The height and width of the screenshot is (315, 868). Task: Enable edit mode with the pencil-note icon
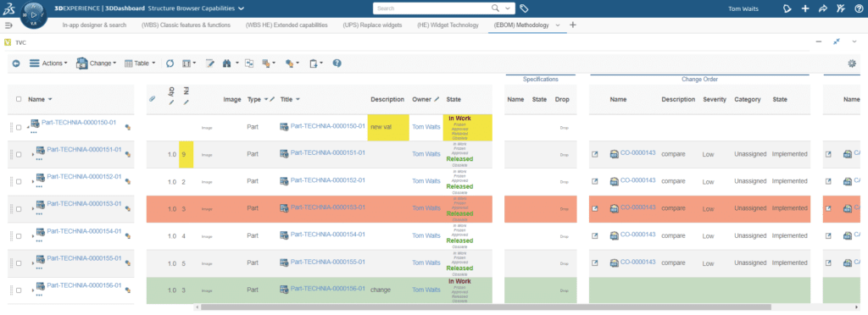pyautogui.click(x=210, y=64)
